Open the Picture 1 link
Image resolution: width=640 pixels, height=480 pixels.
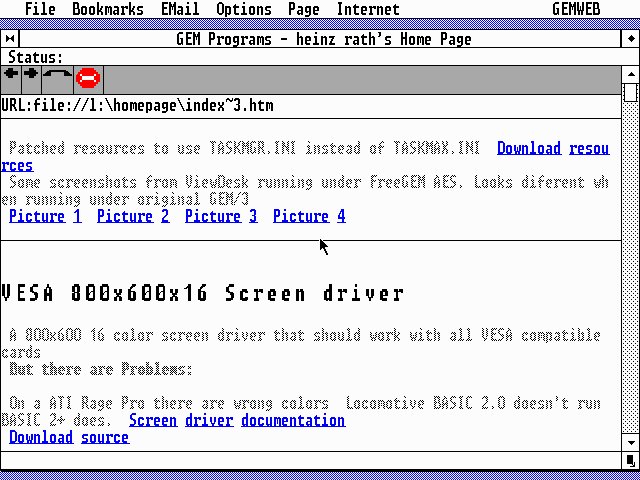(45, 216)
